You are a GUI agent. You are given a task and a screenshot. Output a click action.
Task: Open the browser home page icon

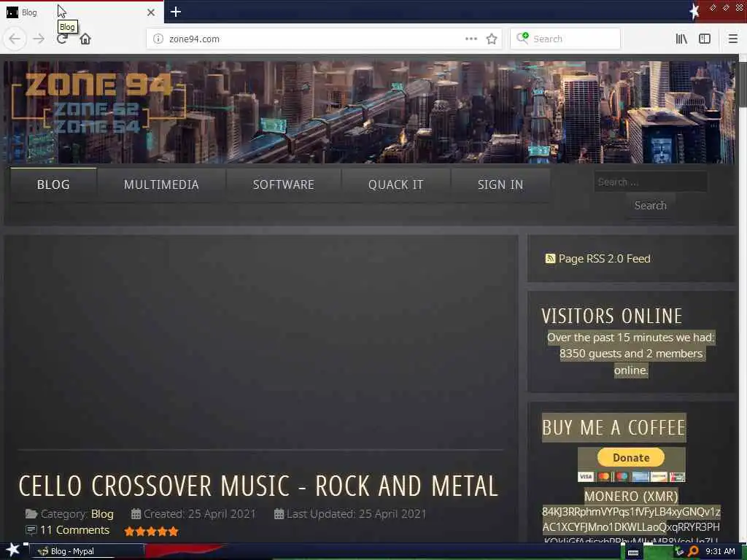tap(85, 39)
